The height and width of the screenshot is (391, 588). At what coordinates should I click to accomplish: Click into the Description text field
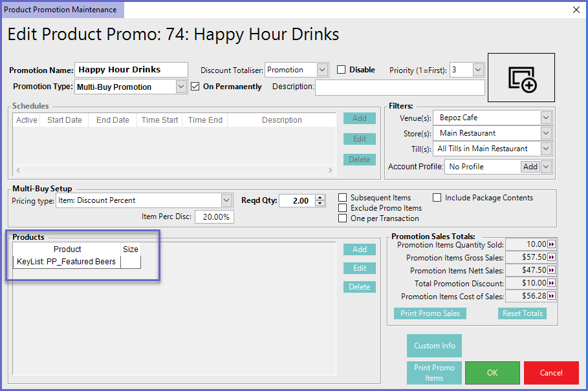(399, 87)
